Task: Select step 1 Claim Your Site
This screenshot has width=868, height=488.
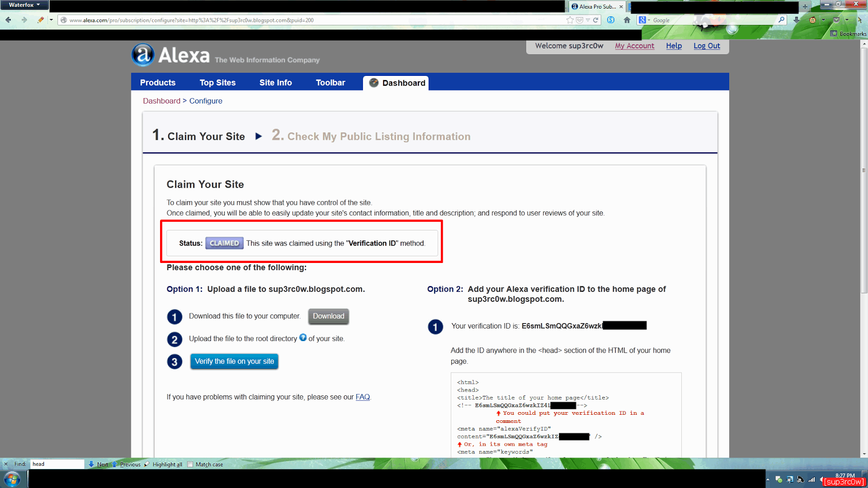Action: [x=199, y=136]
